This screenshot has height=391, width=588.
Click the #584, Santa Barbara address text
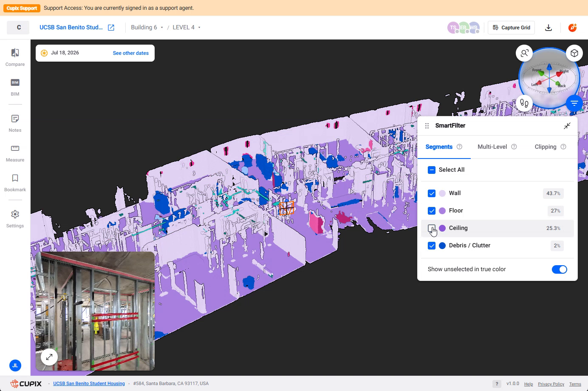coord(171,384)
